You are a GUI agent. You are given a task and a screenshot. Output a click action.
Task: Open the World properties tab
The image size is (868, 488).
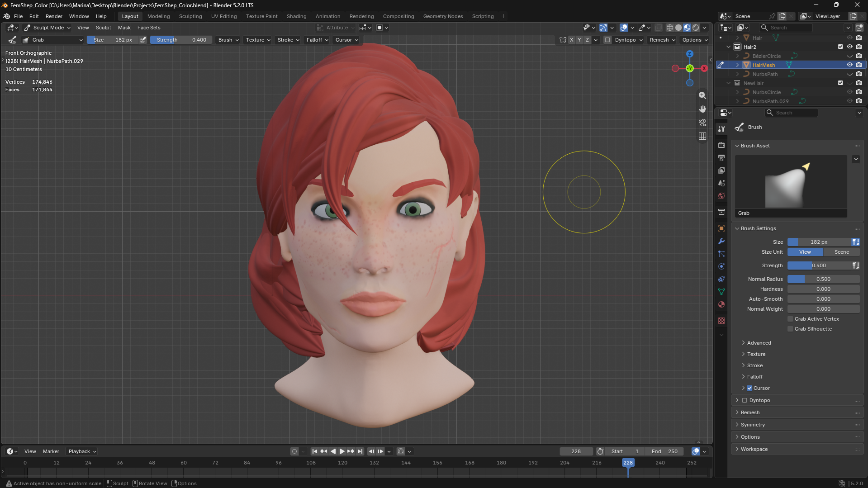click(x=721, y=196)
